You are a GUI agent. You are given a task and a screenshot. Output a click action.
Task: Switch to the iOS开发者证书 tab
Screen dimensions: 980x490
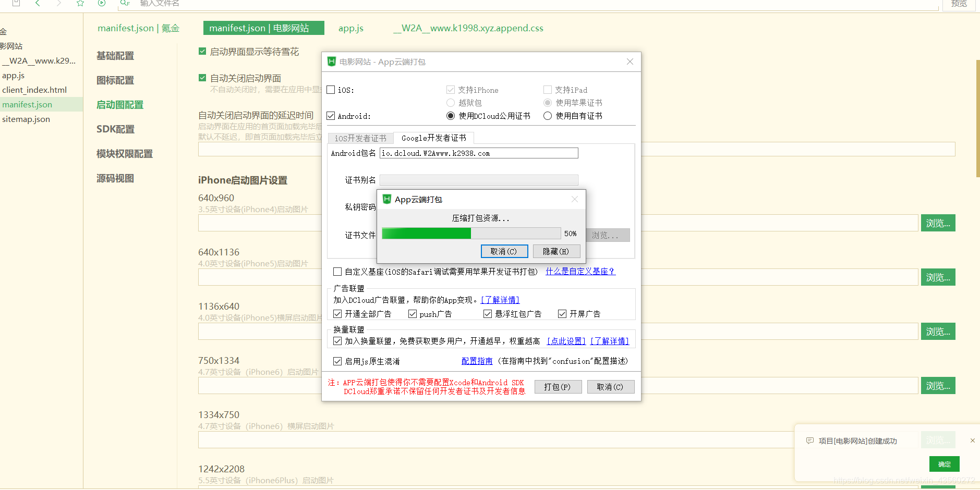click(x=360, y=138)
